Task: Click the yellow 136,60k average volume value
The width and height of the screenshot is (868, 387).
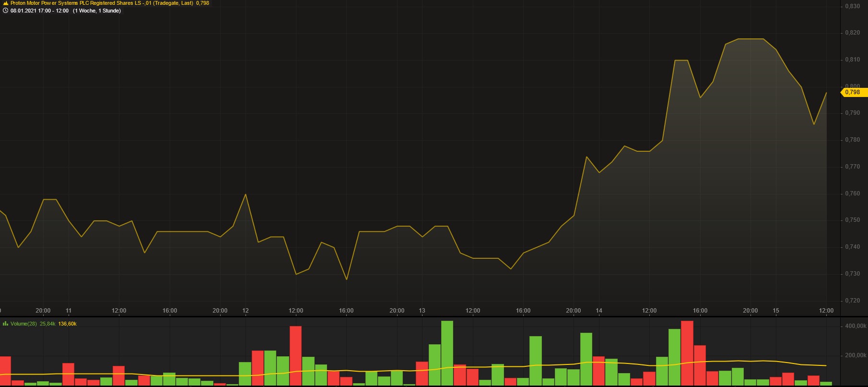Action: coord(67,324)
